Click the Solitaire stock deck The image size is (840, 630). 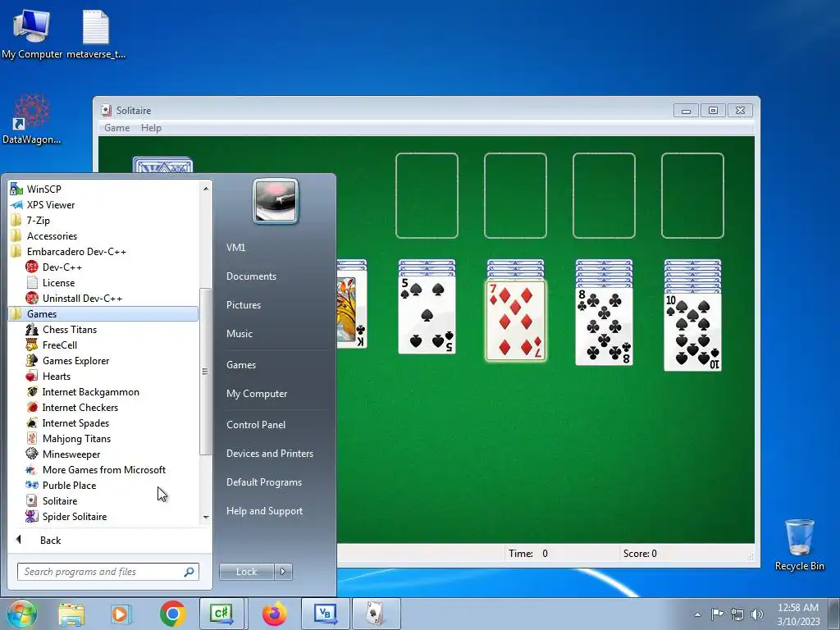[x=162, y=166]
